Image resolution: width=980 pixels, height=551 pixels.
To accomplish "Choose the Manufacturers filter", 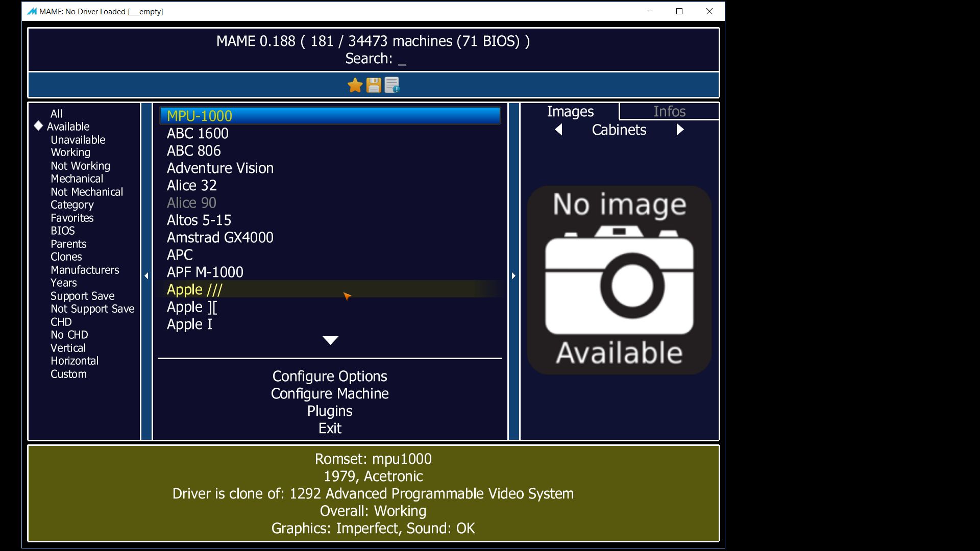I will click(x=85, y=270).
